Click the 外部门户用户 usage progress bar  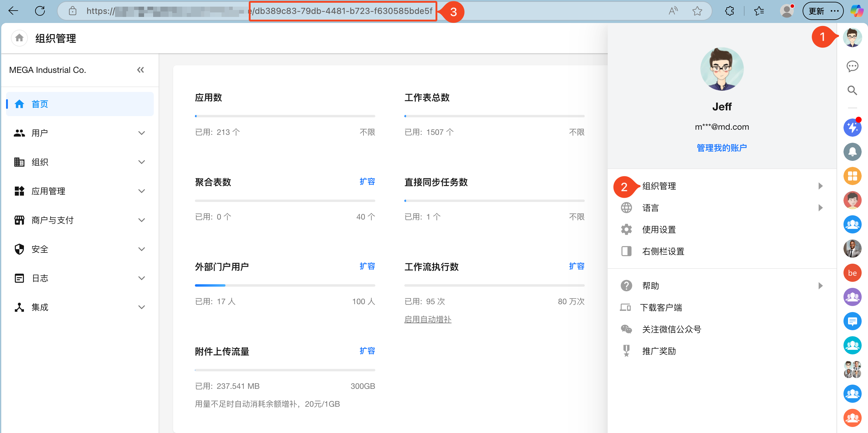pyautogui.click(x=285, y=285)
